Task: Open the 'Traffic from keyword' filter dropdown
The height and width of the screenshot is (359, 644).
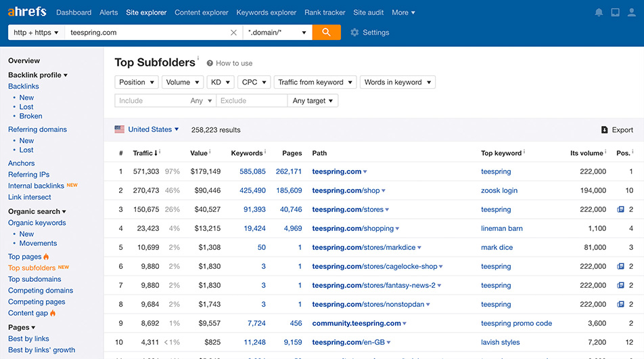Action: point(315,82)
